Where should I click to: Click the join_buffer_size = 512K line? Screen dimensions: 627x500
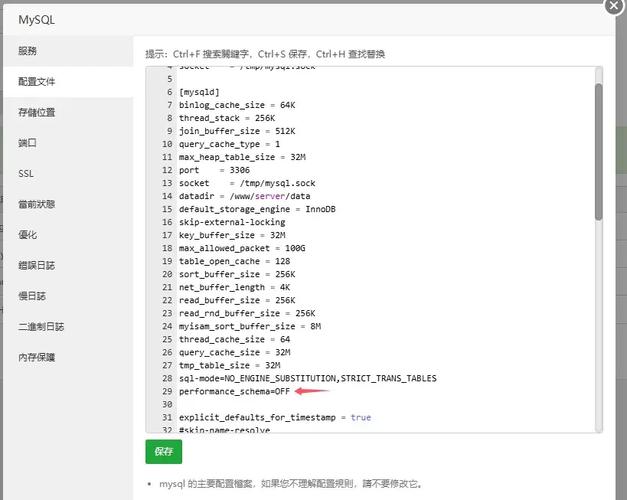pyautogui.click(x=237, y=131)
